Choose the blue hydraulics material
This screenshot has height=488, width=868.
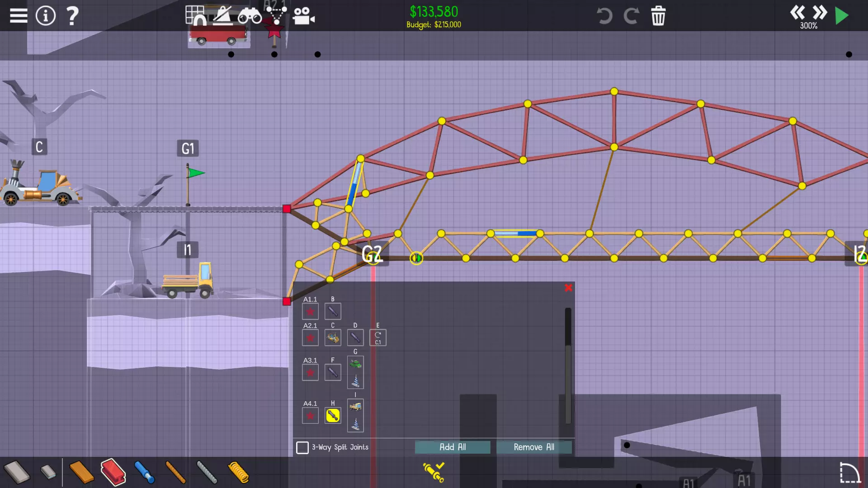coord(144,472)
